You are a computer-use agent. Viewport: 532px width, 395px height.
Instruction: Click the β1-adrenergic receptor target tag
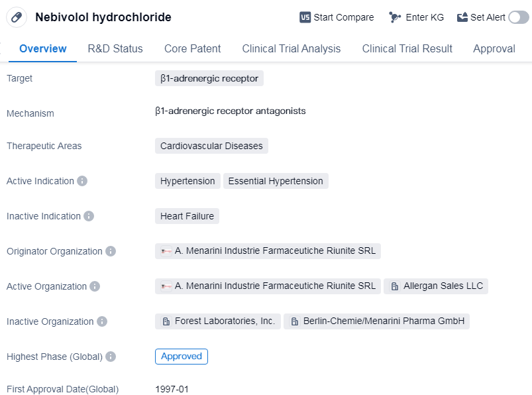(209, 78)
